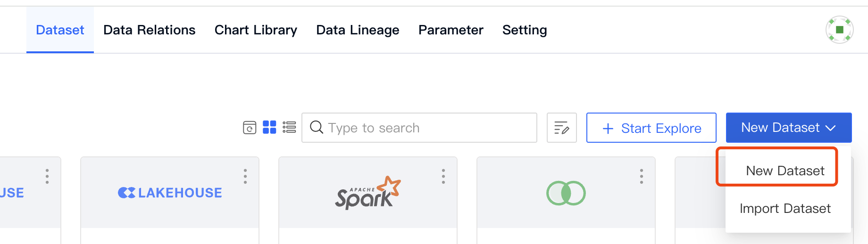Open the Data Relations tab
This screenshot has height=244, width=868.
[149, 30]
